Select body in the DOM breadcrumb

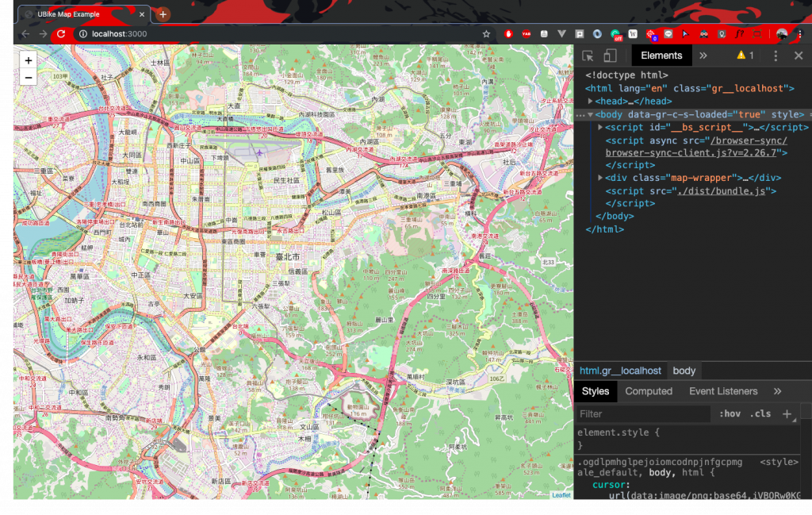684,371
